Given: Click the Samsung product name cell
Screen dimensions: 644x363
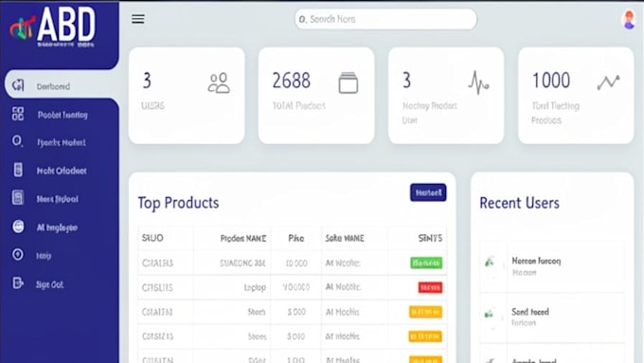Looking at the screenshot, I should tap(242, 263).
